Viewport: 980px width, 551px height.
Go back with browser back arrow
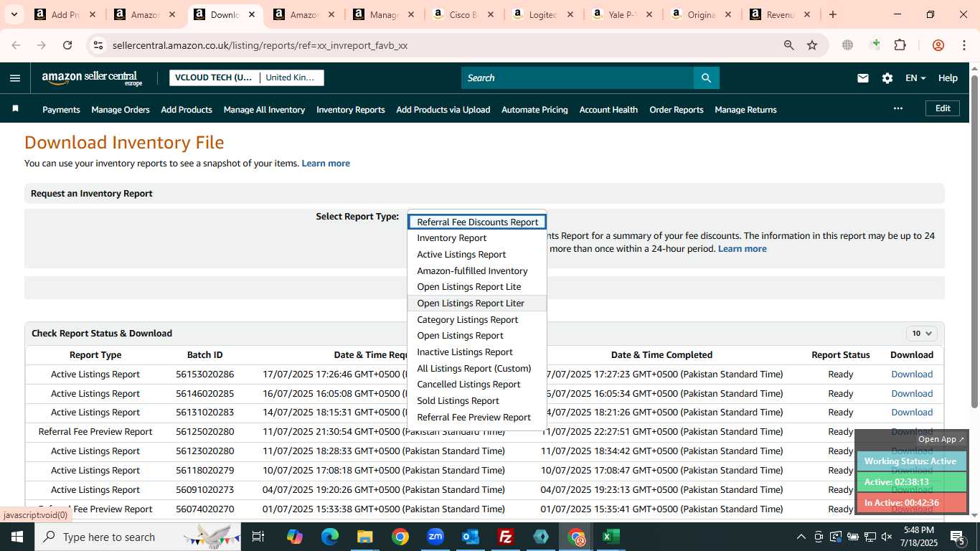(16, 45)
